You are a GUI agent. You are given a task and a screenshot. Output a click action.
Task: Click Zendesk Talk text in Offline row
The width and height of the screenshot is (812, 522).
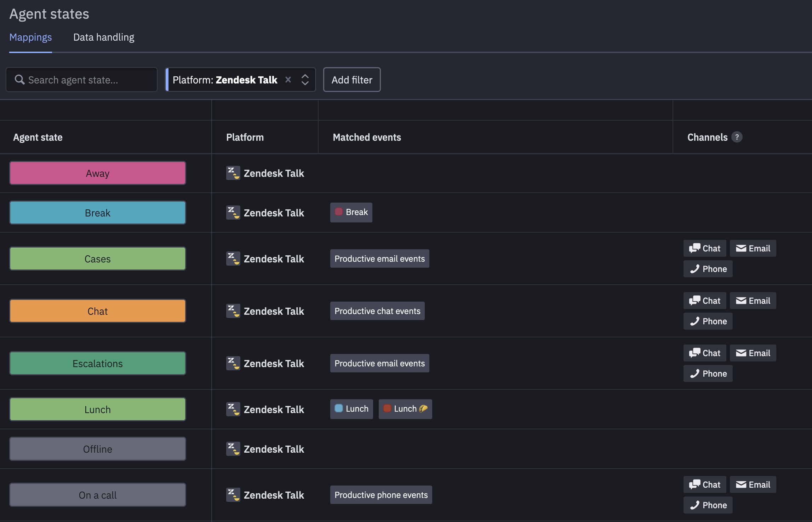[x=274, y=449]
